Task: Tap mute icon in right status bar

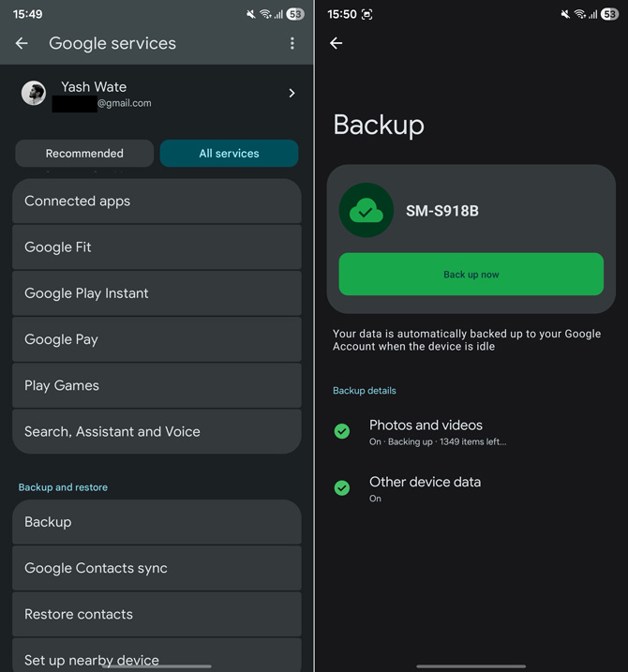Action: tap(565, 15)
